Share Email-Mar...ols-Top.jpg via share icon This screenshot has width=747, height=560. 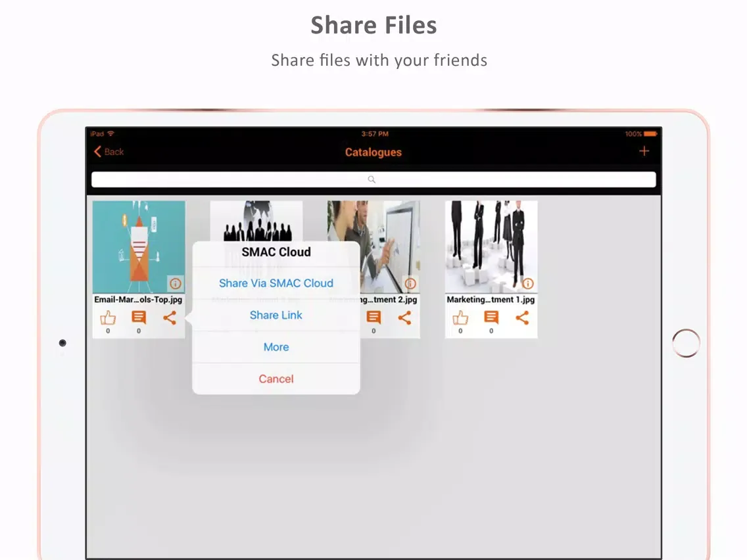[x=170, y=317]
